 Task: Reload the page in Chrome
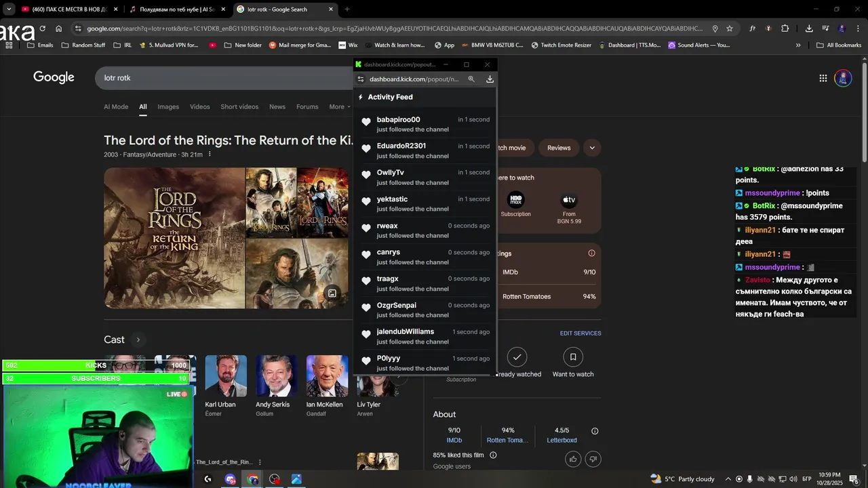click(42, 28)
